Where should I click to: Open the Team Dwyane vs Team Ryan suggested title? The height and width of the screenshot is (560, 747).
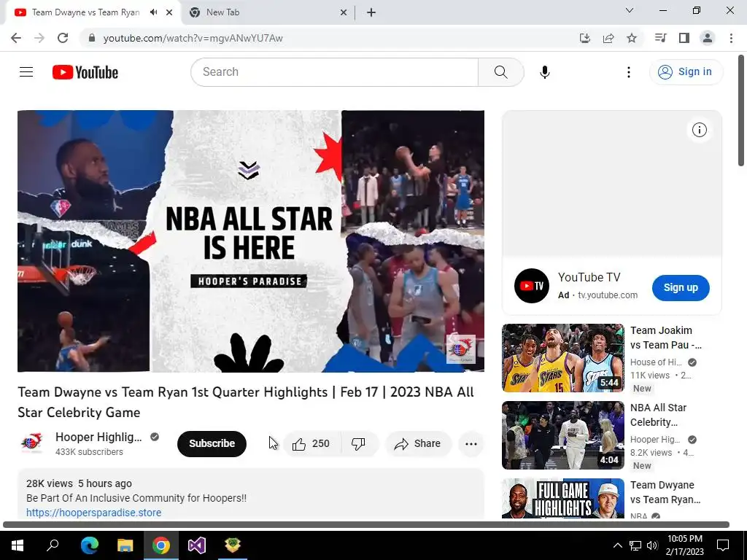pyautogui.click(x=665, y=492)
